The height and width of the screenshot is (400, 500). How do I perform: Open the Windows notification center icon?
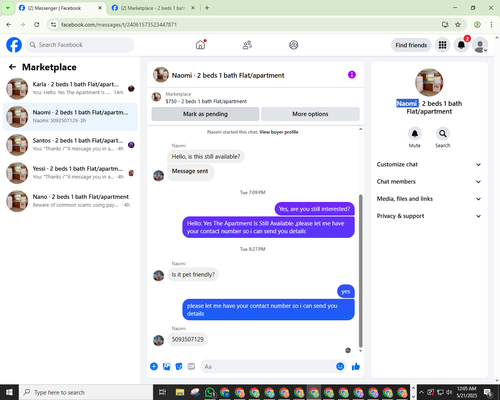pyautogui.click(x=488, y=392)
